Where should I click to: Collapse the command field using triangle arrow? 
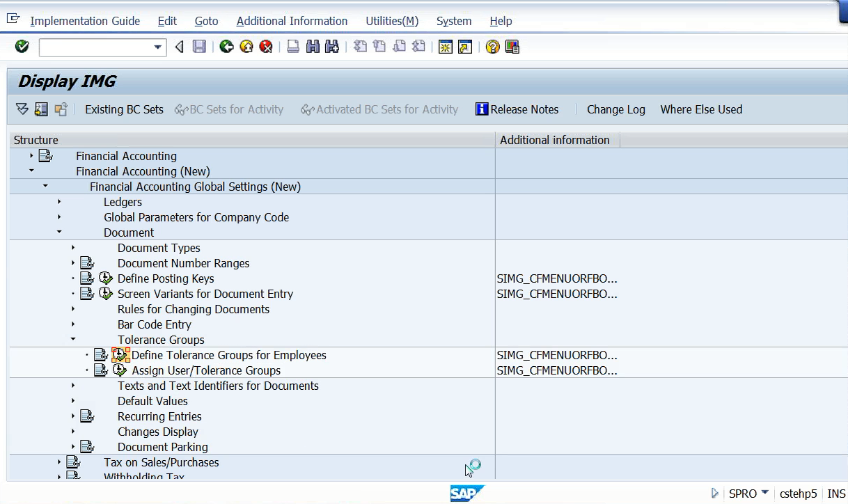pos(179,47)
